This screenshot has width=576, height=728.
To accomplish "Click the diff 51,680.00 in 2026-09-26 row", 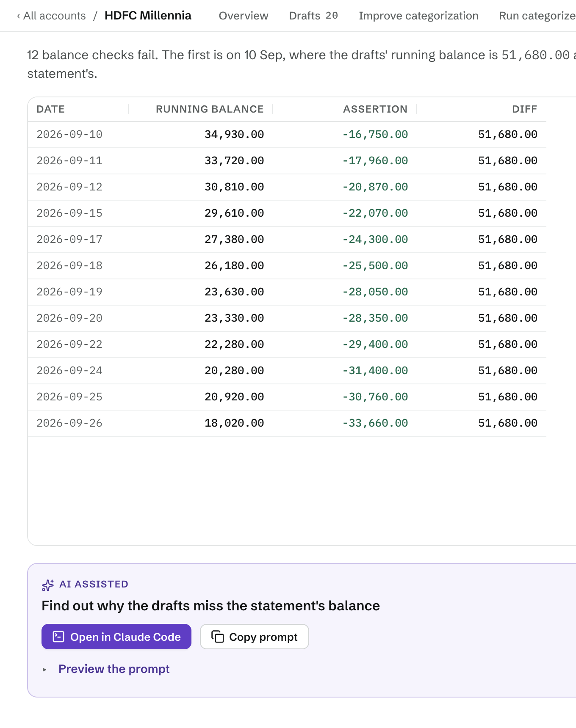I will point(508,423).
